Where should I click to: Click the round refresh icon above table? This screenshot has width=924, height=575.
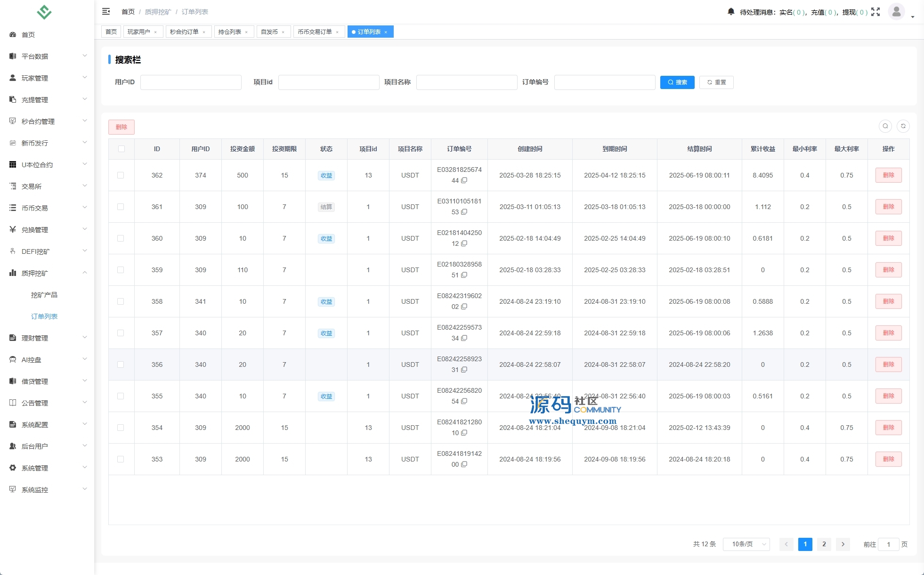click(x=903, y=126)
